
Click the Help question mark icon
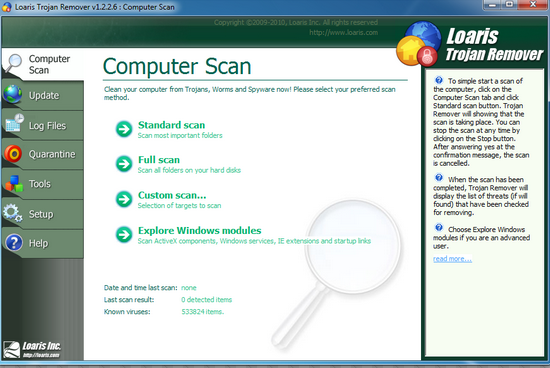pyautogui.click(x=14, y=242)
